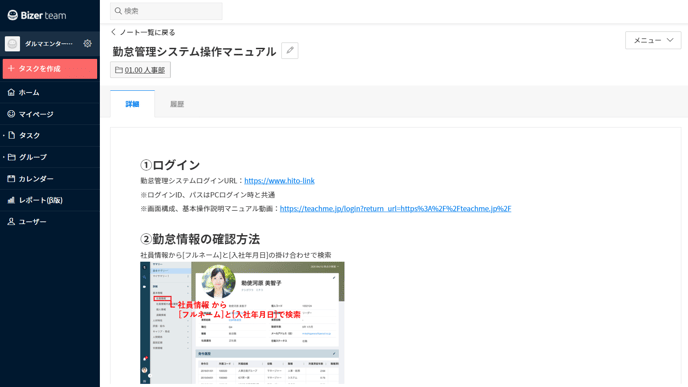The image size is (688, 387).
Task: Click the magnifier search icon
Action: 118,11
